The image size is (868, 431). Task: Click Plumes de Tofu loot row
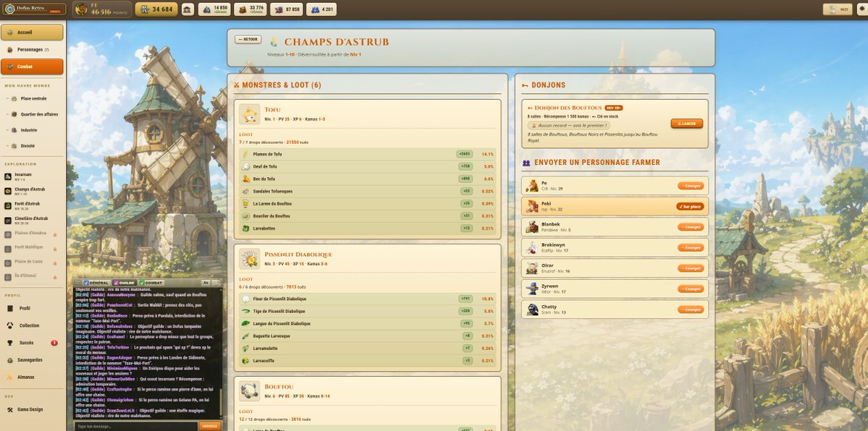click(x=368, y=154)
